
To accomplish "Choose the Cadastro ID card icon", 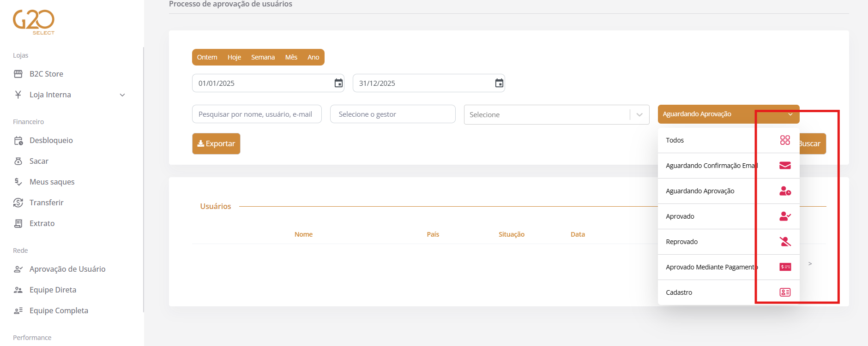I will click(x=785, y=292).
